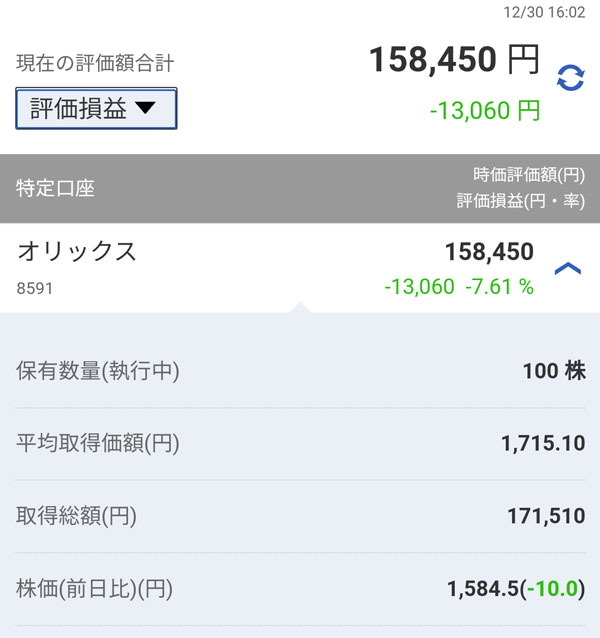The image size is (600, 638).
Task: Select the 株価(前日比)(円) row label
Action: 95,589
